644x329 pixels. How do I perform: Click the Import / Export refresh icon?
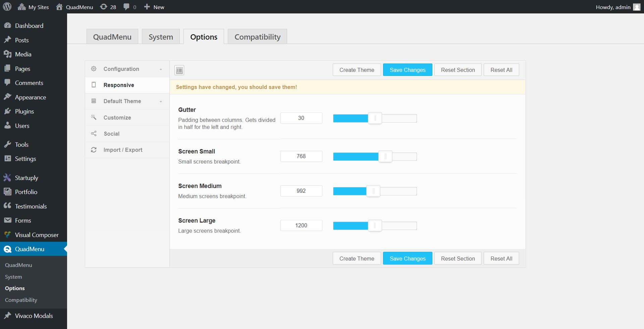pos(94,150)
